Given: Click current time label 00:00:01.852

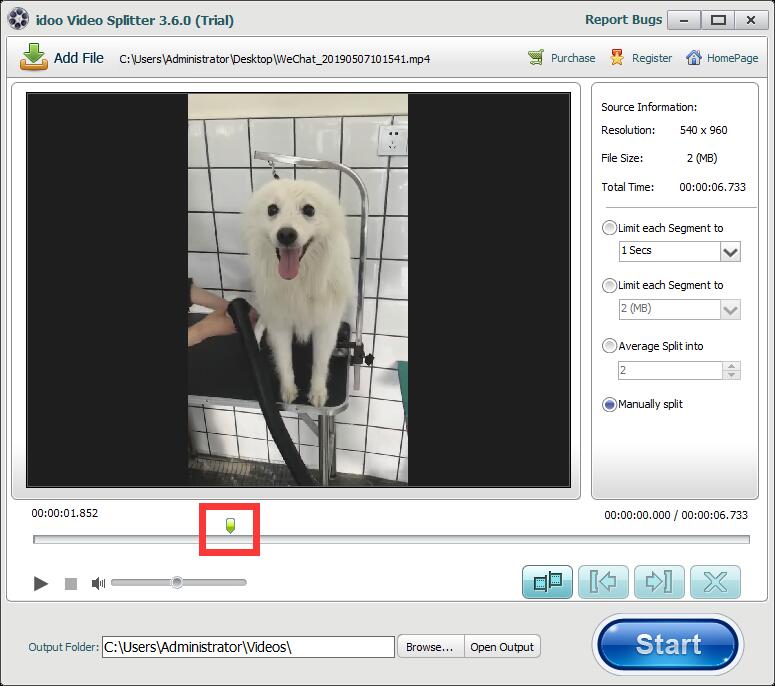Looking at the screenshot, I should pyautogui.click(x=65, y=513).
